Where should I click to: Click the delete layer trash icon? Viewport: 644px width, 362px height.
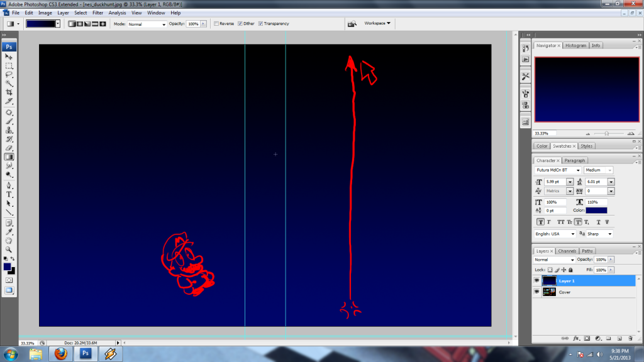630,338
